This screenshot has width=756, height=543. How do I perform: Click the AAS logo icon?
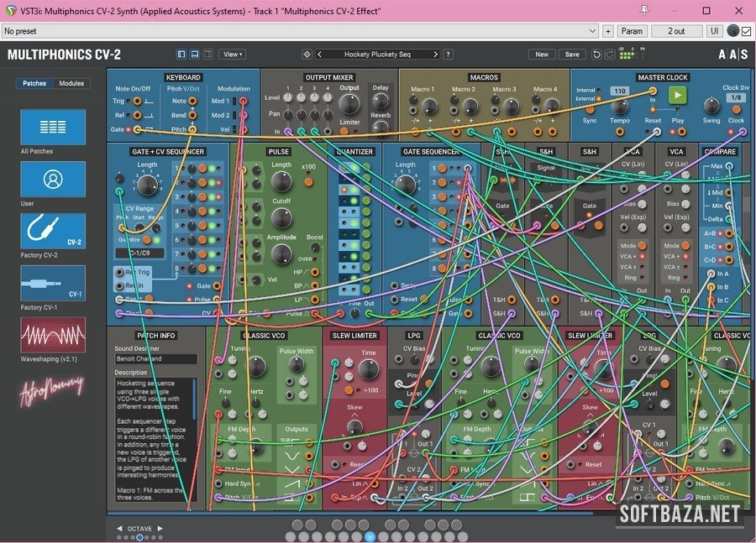pyautogui.click(x=732, y=55)
